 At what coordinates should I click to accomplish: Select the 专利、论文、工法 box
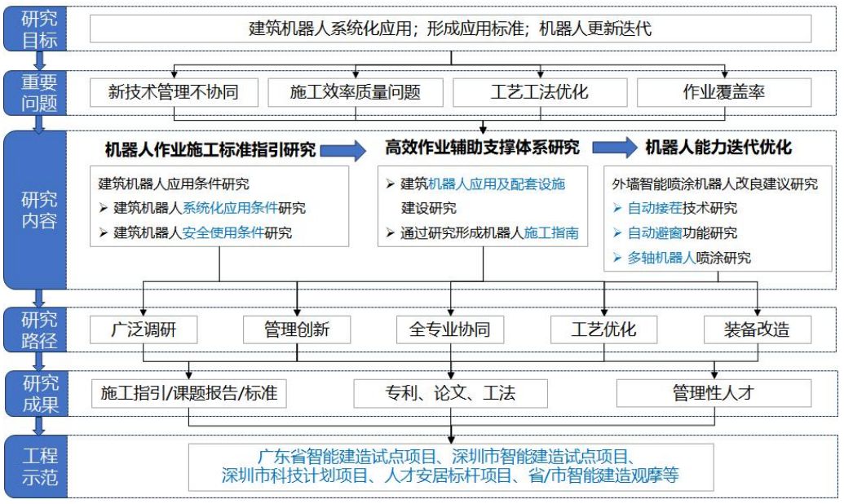point(450,394)
